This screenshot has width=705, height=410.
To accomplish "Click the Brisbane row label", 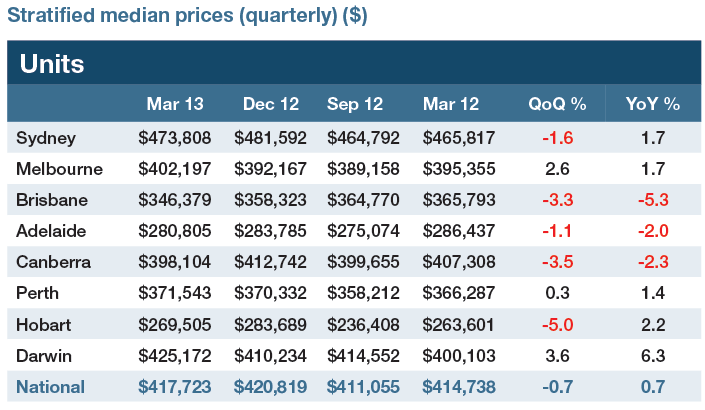I will (52, 199).
